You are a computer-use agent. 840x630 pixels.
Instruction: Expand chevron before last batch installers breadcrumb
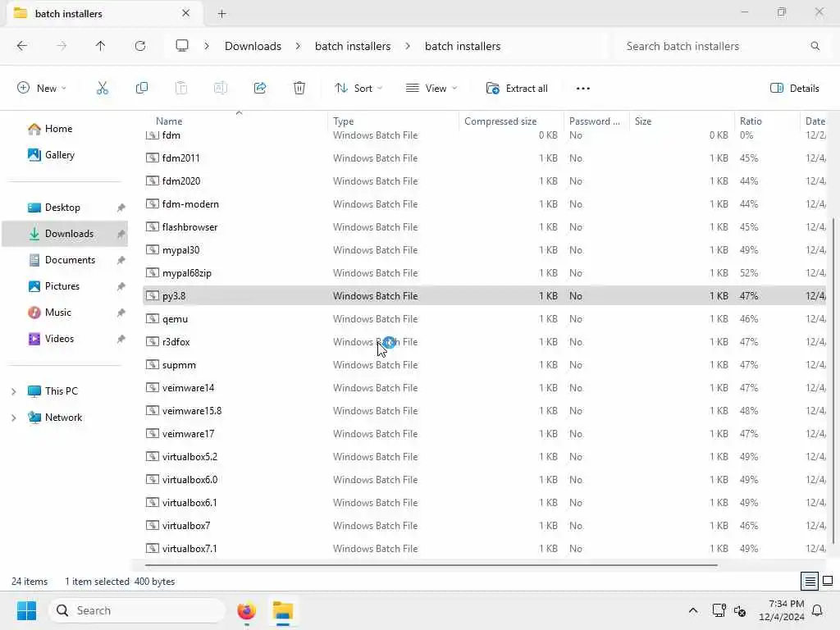408,46
